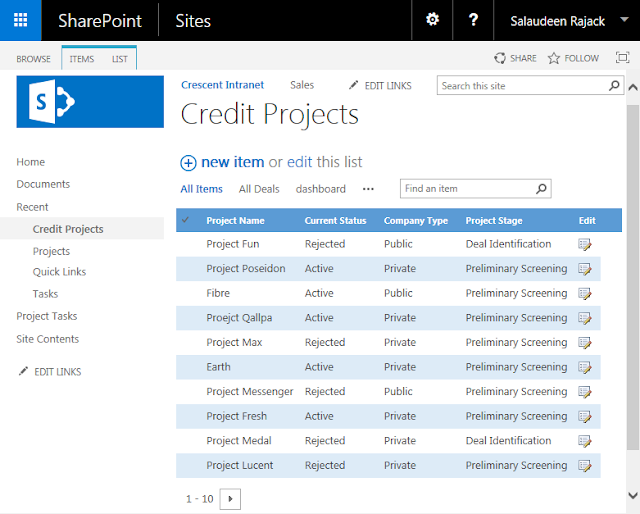The image size is (640, 514).
Task: Go to next page of items
Action: click(x=230, y=498)
